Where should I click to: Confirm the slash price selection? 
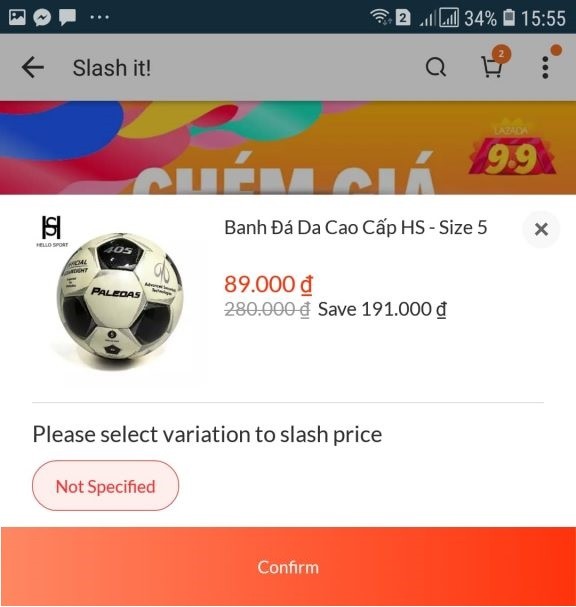[x=288, y=567]
